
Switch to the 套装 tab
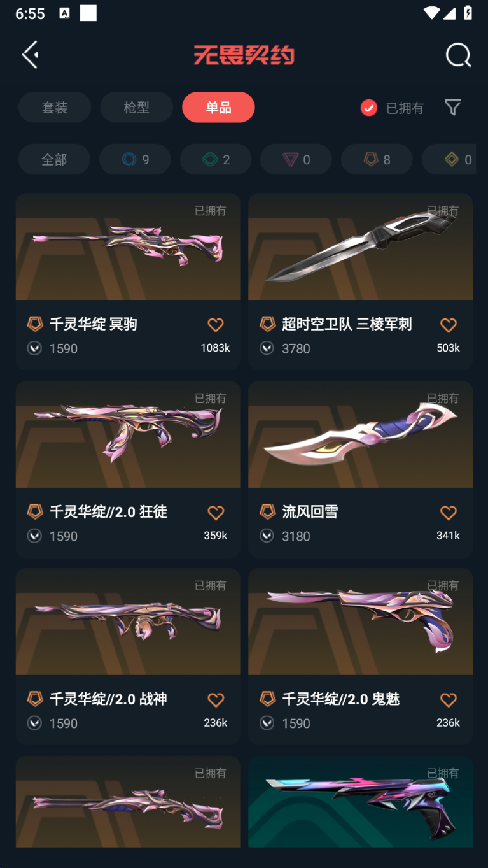point(55,108)
